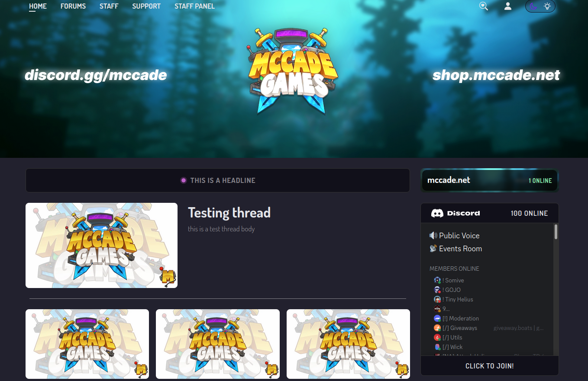Click the '[!] Moderation' member name

(x=461, y=318)
